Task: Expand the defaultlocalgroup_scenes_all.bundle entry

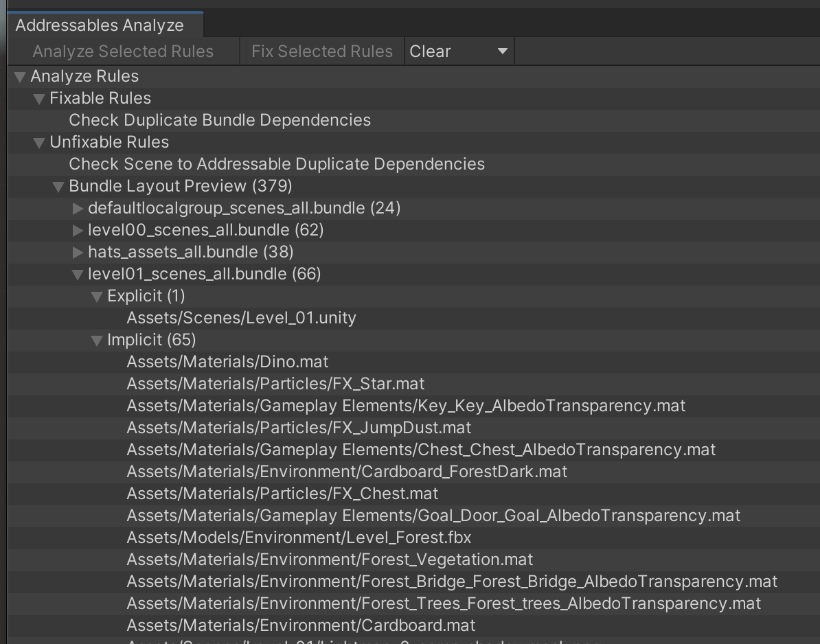Action: 78,208
